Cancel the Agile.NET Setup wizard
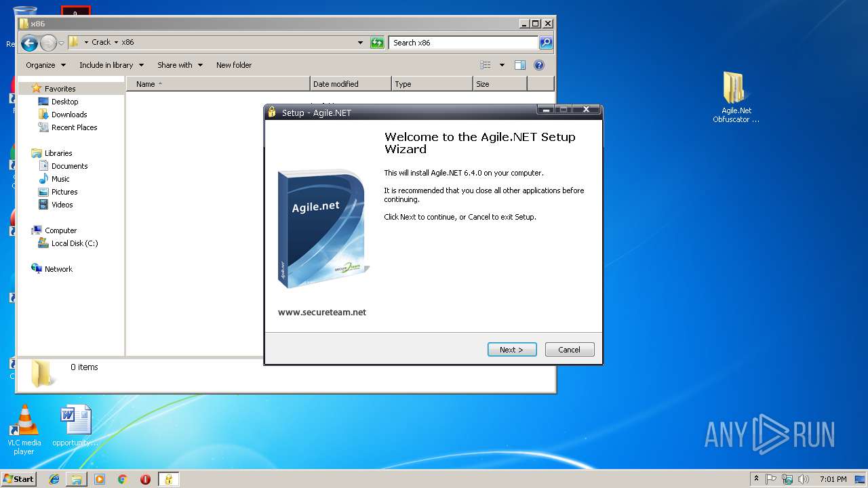Image resolution: width=868 pixels, height=488 pixels. tap(570, 350)
